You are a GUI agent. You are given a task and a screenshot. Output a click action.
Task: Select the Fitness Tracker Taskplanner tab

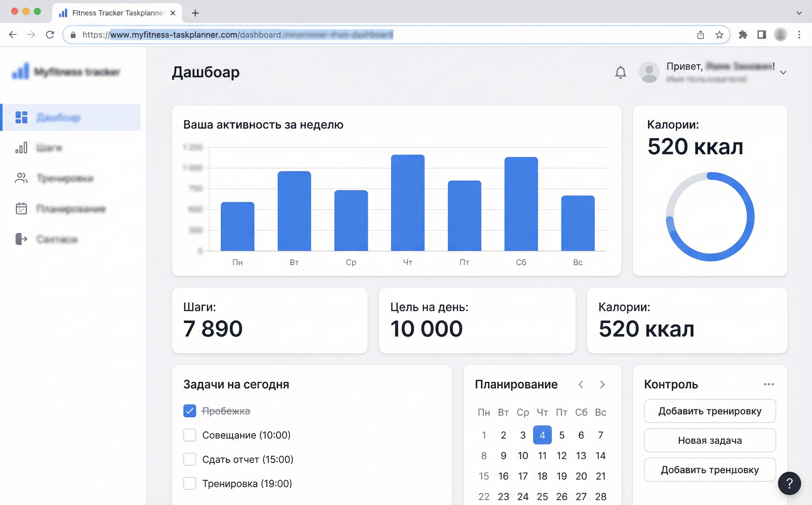pyautogui.click(x=118, y=13)
